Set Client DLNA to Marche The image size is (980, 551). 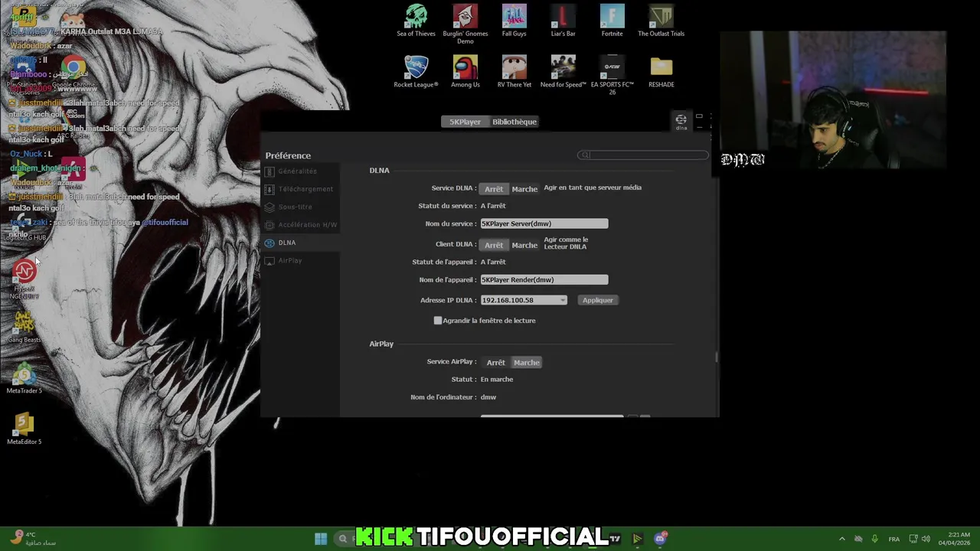point(524,245)
